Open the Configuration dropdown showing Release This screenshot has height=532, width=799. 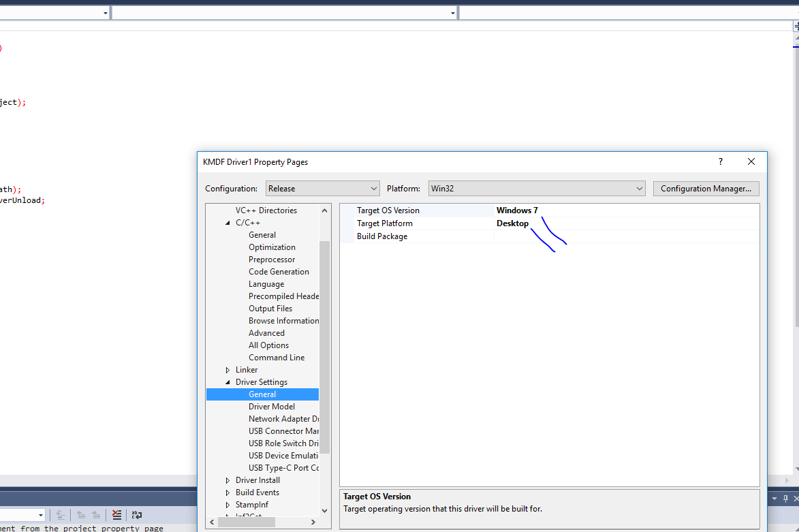coord(323,189)
